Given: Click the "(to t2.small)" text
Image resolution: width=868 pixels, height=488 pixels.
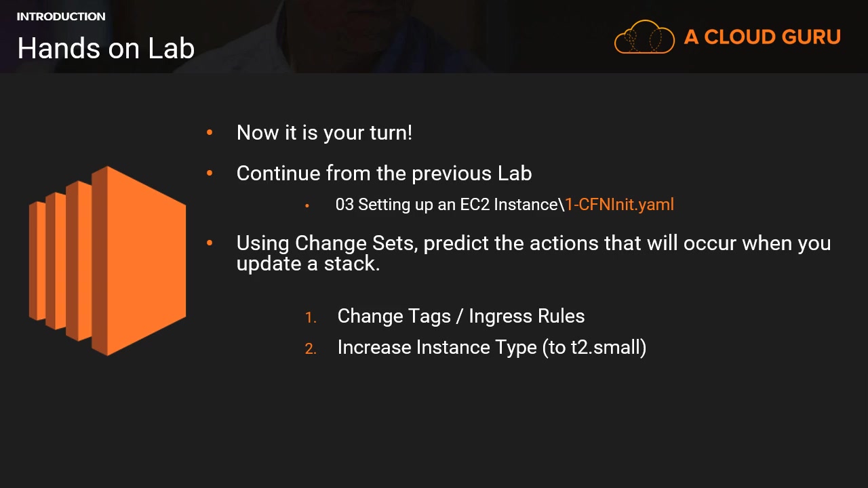Looking at the screenshot, I should click(594, 348).
